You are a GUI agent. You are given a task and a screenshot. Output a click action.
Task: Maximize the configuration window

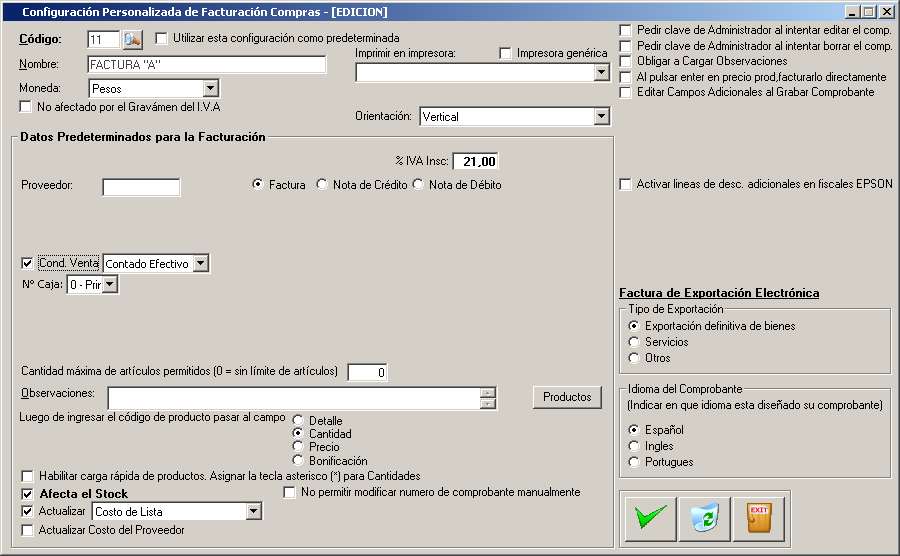point(868,12)
